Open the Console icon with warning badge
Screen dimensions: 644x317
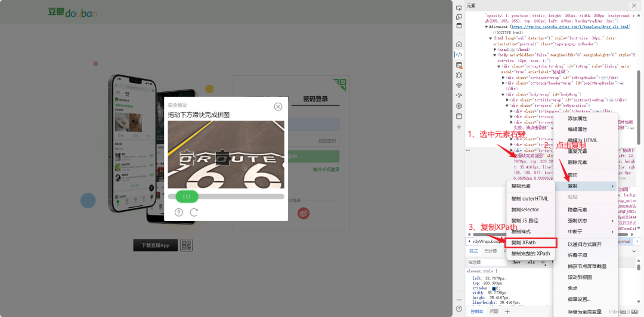coord(459,65)
